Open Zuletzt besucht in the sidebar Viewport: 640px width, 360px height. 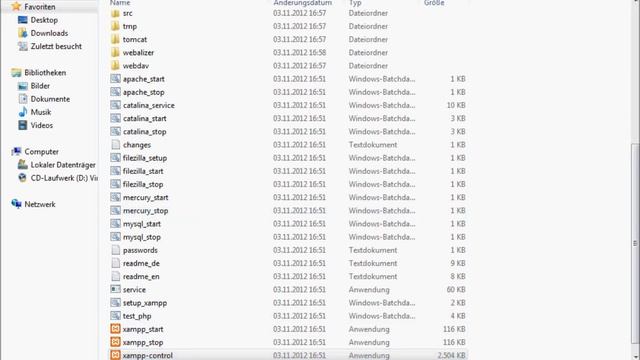click(56, 46)
